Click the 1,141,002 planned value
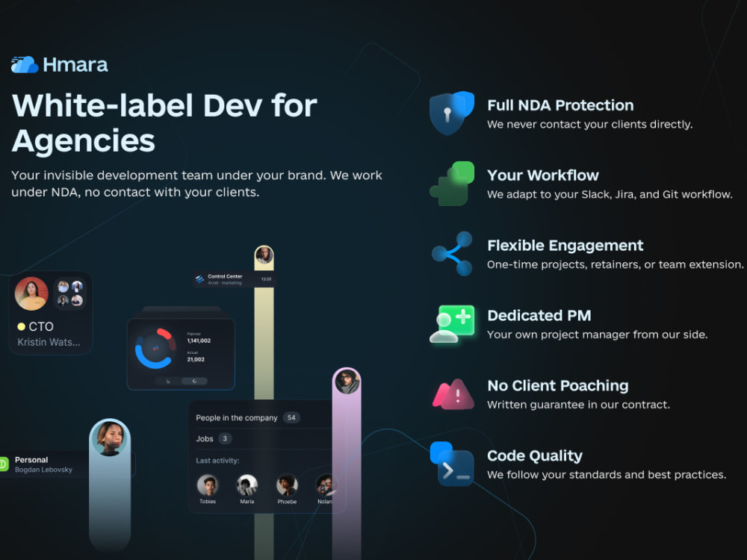Screen dimensions: 747x560 coord(199,340)
